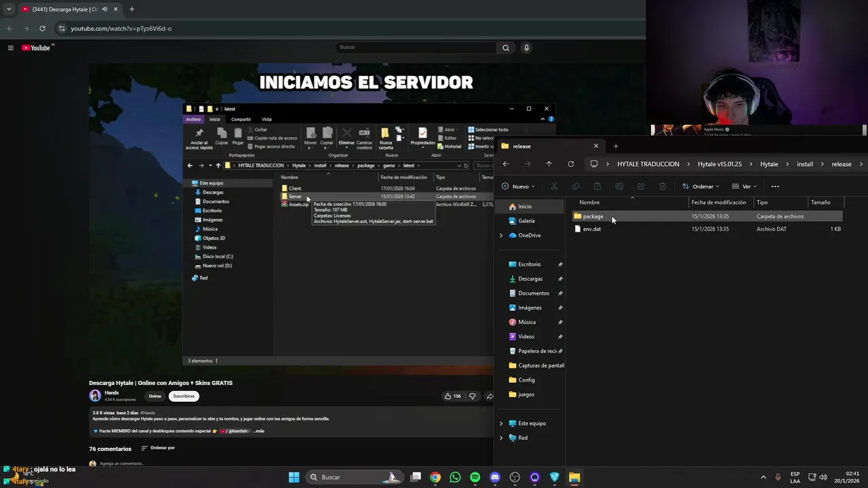Open a new Chrome tab

pyautogui.click(x=132, y=9)
